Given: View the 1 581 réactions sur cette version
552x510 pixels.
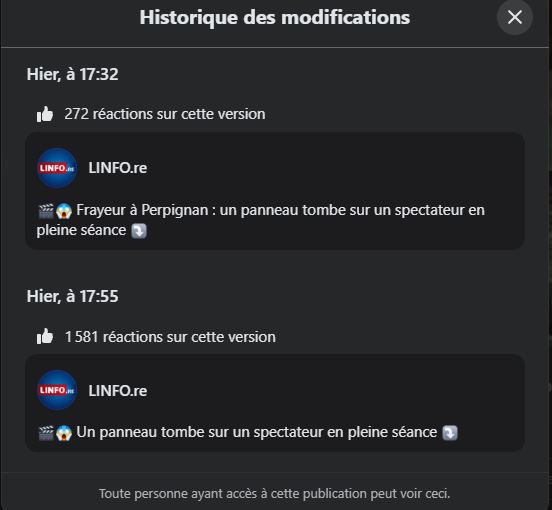Looking at the screenshot, I should (x=170, y=337).
